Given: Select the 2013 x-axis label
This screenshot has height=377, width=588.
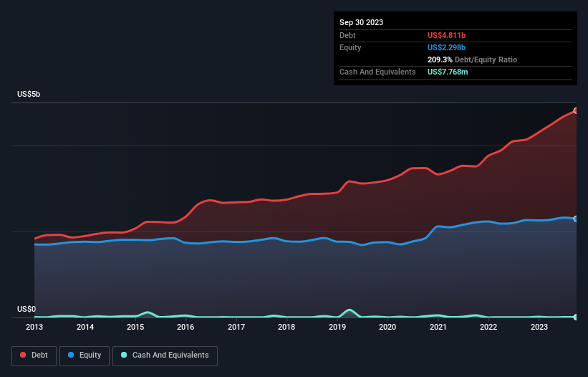Looking at the screenshot, I should click(34, 327).
